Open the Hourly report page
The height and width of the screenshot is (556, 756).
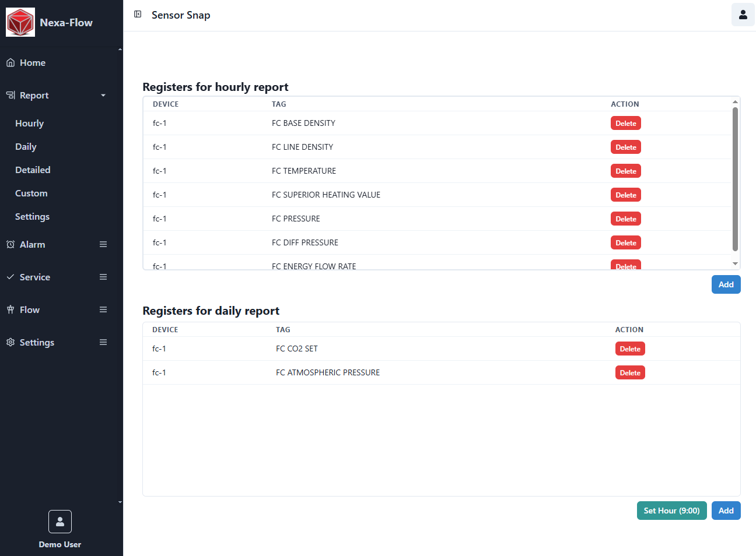coord(29,124)
